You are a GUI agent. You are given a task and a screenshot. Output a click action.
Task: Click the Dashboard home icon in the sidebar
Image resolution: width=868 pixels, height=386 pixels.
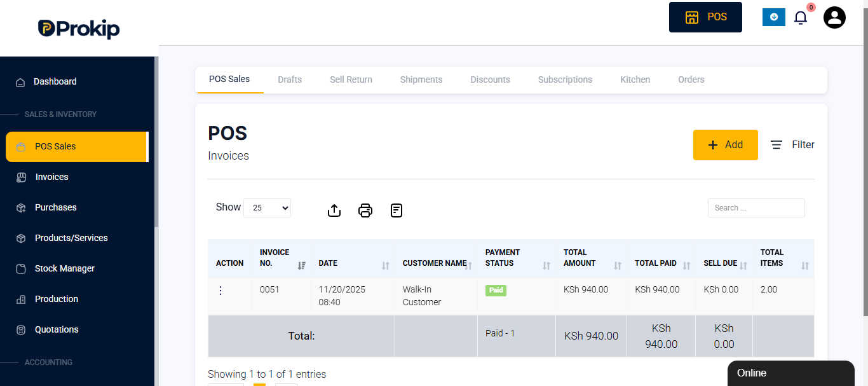click(20, 82)
